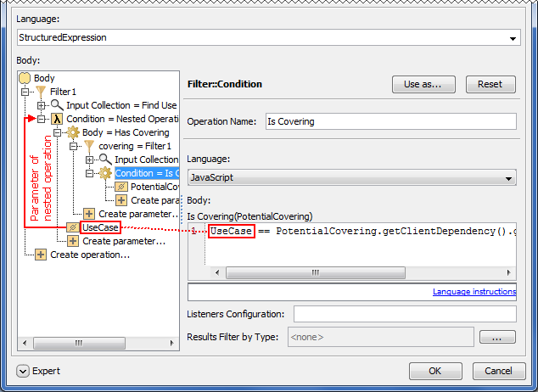
Task: Click plus icon of Create parameter… below UseCase
Action: point(73,241)
